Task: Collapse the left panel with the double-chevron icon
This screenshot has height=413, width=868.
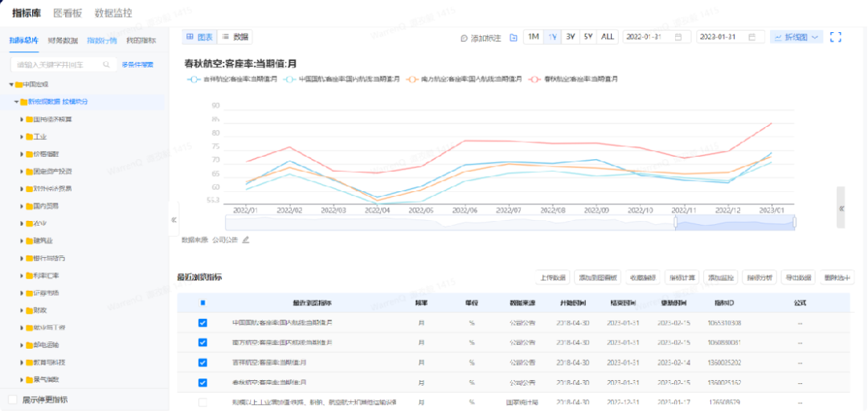Action: click(174, 219)
